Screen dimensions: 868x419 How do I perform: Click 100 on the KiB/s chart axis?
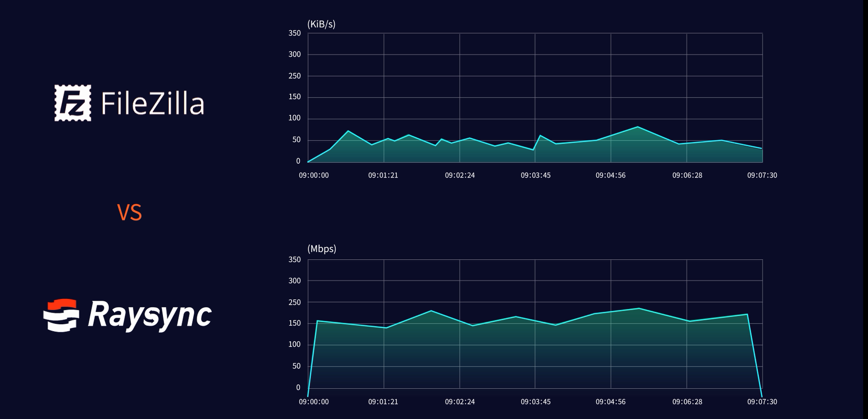pyautogui.click(x=295, y=118)
